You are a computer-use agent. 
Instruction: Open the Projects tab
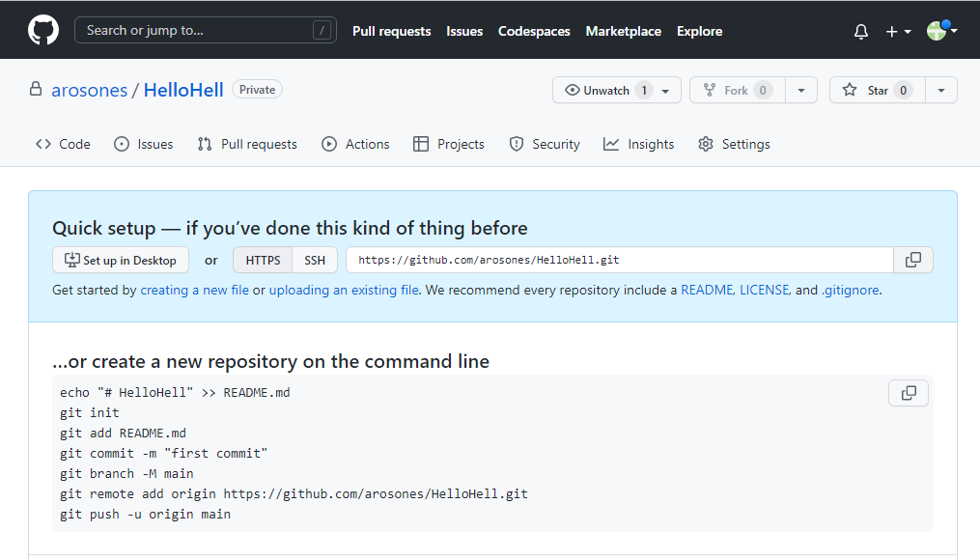449,144
